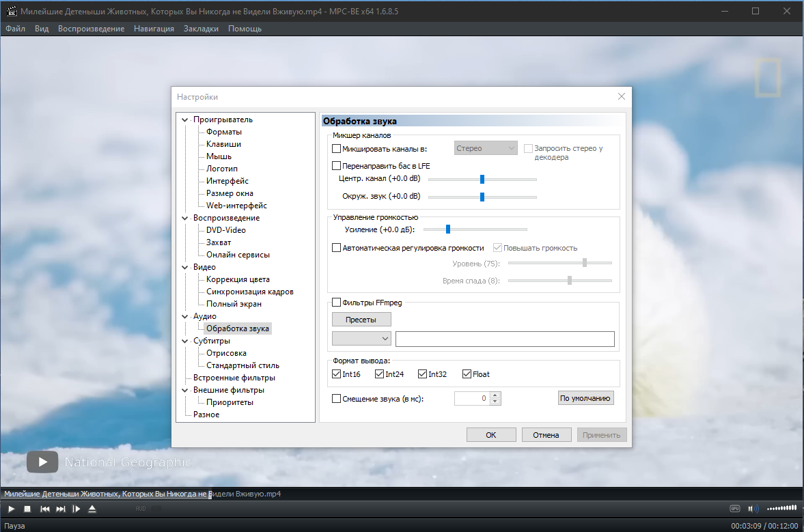Click the GPU indicator icon
Screen dimensions: 804x532
click(735, 508)
